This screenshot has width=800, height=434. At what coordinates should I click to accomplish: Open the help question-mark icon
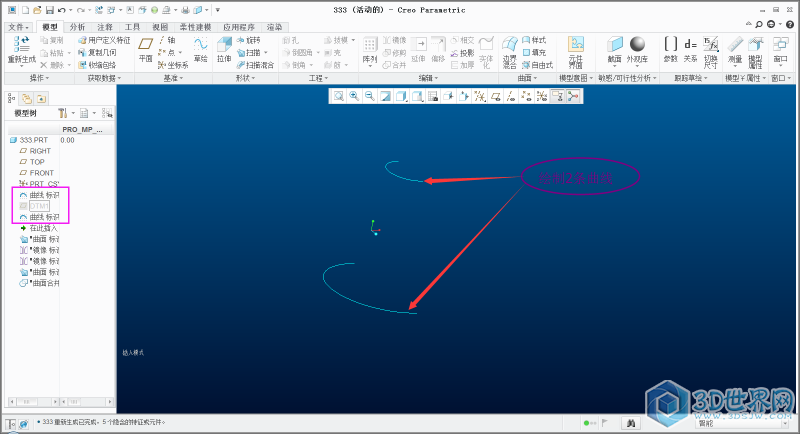790,24
